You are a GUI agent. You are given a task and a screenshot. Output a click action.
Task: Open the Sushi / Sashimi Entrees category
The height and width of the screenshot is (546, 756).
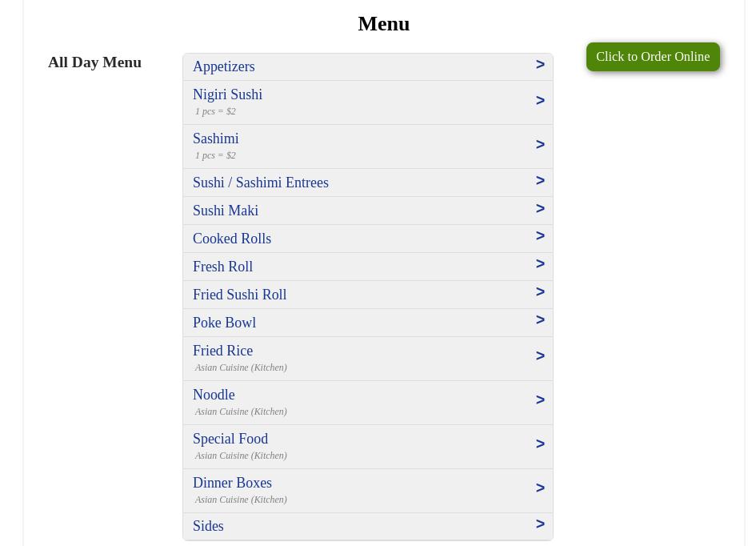260,183
